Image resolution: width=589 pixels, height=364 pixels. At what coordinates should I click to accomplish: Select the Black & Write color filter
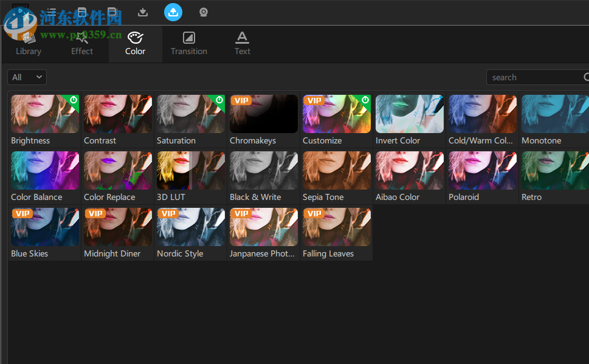(x=263, y=172)
